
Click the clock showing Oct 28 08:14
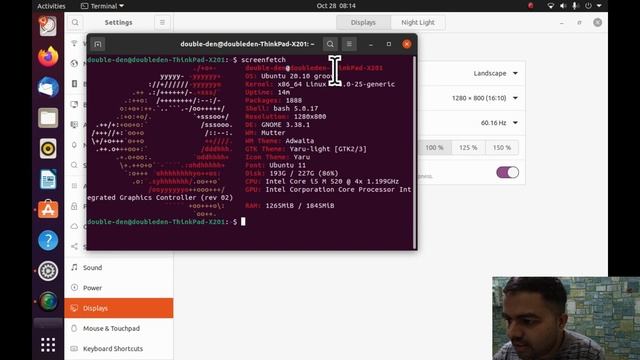336,6
